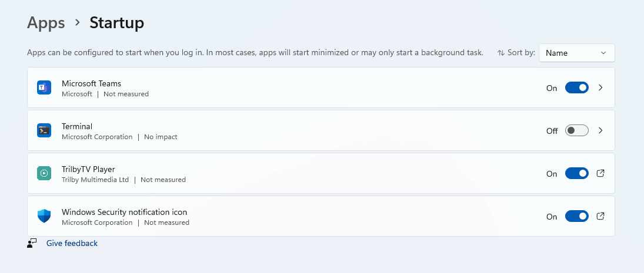Image resolution: width=644 pixels, height=273 pixels.
Task: Click the Windows Security shield icon
Action: coord(44,216)
